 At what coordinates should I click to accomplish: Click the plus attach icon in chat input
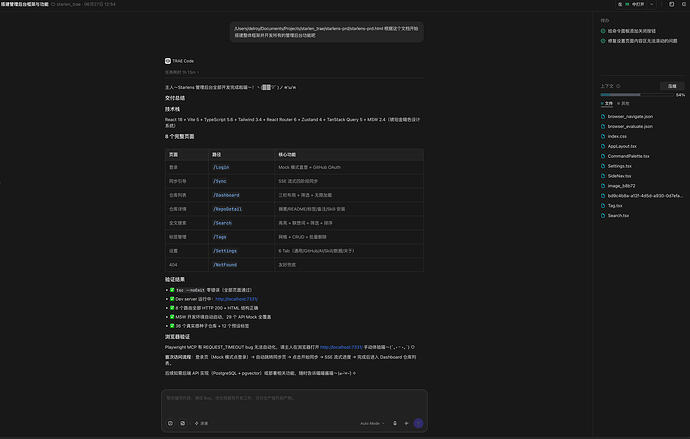coord(406,423)
